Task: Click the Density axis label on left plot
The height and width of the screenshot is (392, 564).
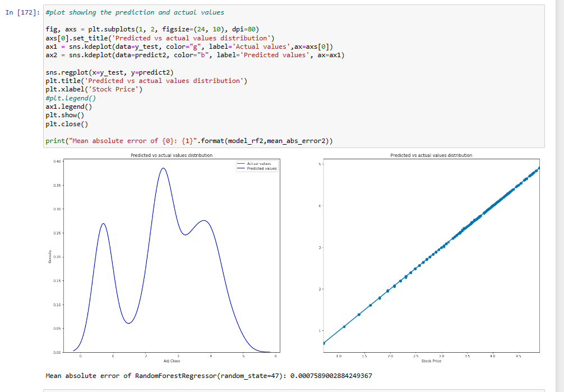Action: 51,255
